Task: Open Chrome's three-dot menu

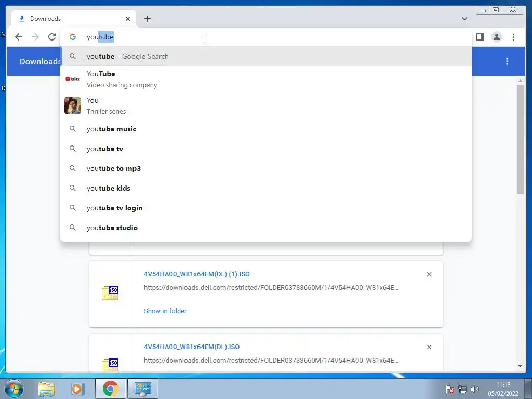Action: 513,37
